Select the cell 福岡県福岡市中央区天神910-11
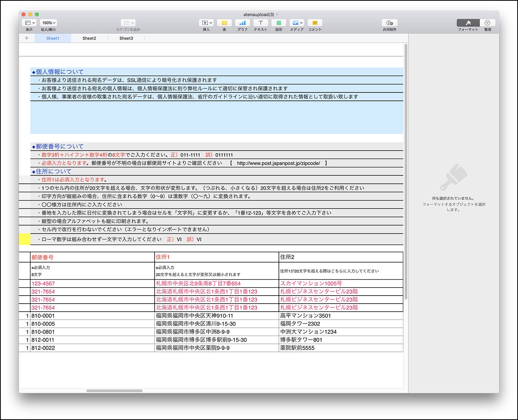518x420 pixels. click(x=217, y=316)
